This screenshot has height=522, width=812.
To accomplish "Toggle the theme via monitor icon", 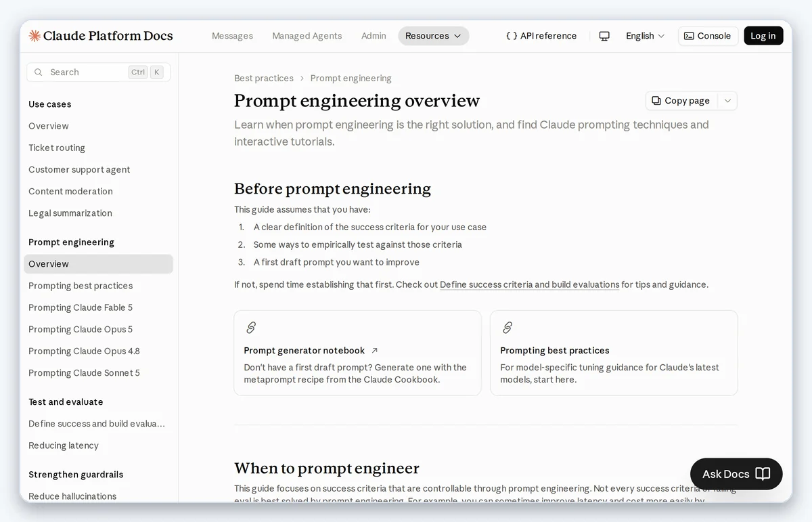I will [604, 36].
